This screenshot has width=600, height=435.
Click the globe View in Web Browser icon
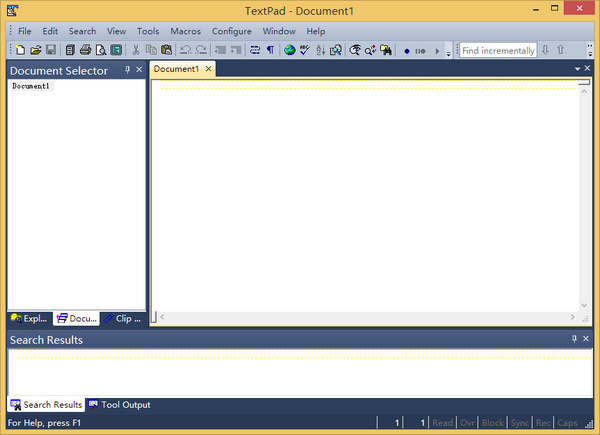290,50
